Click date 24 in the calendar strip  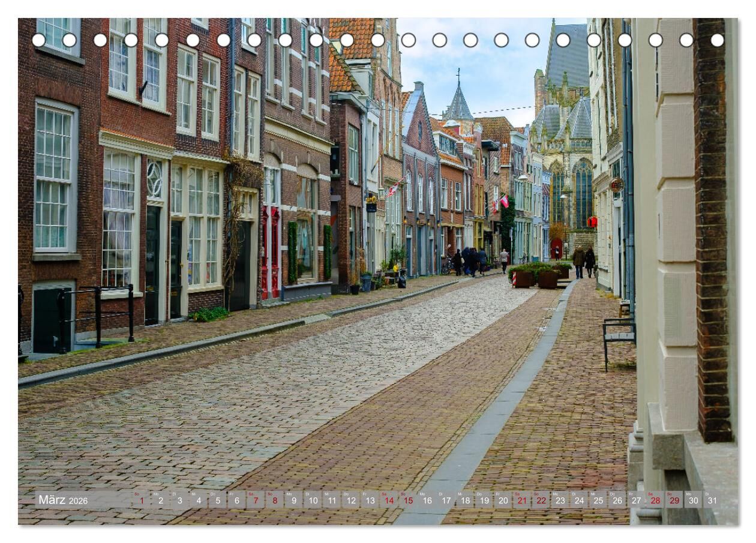(x=579, y=500)
